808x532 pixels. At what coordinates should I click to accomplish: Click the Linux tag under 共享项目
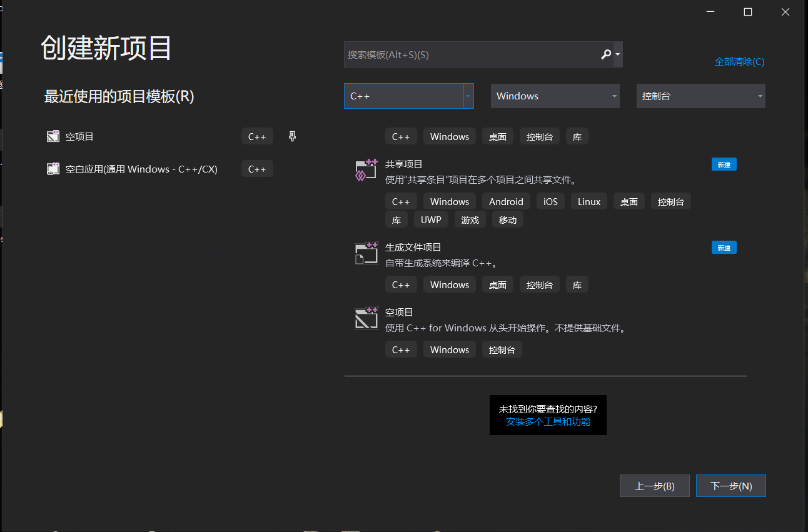pos(589,201)
